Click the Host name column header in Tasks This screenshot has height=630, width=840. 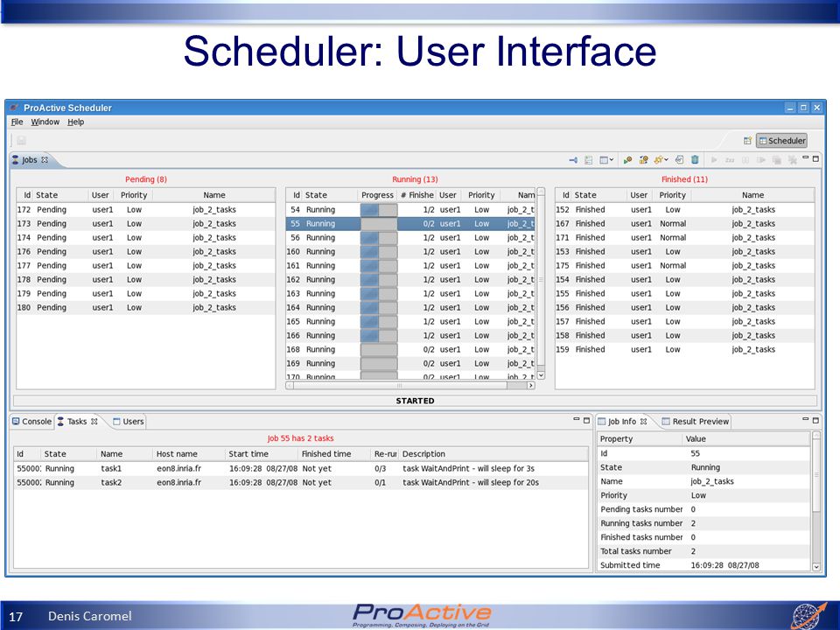[188, 454]
